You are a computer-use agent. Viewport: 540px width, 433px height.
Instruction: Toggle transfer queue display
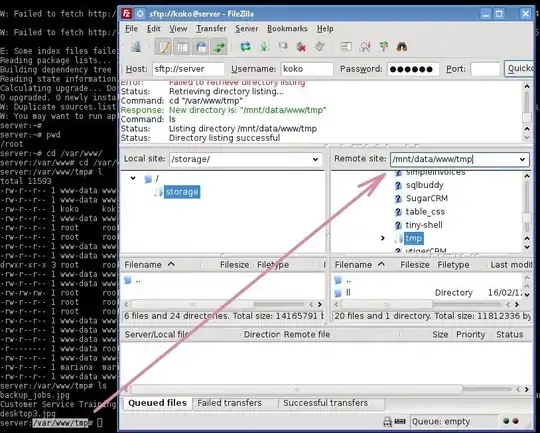click(219, 47)
